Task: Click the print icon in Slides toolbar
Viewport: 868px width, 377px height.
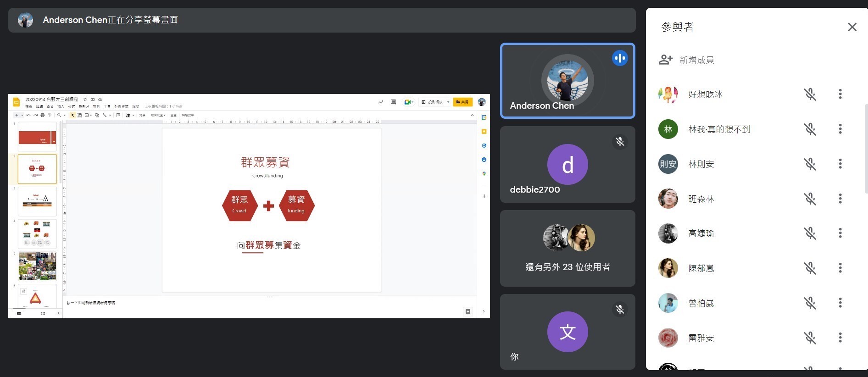Action: tap(43, 115)
